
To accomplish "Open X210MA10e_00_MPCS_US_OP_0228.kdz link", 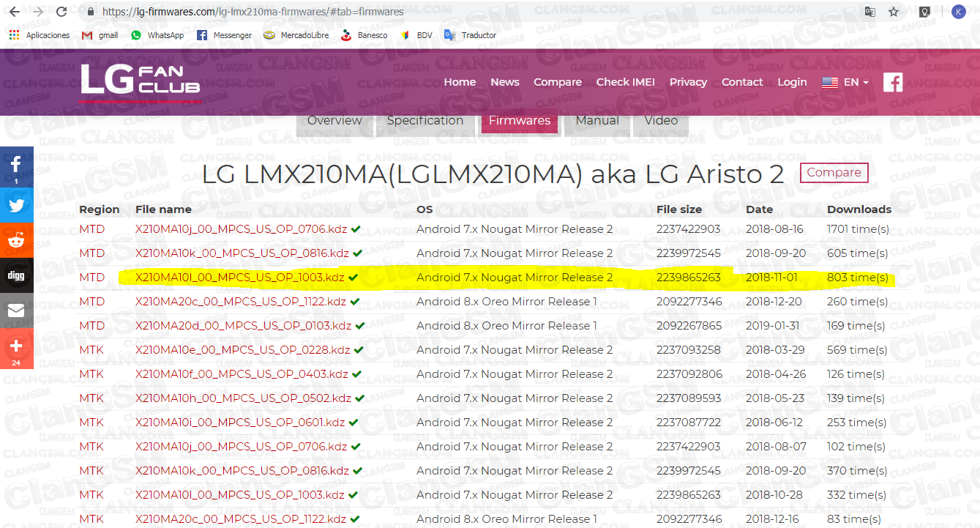I will coord(243,350).
